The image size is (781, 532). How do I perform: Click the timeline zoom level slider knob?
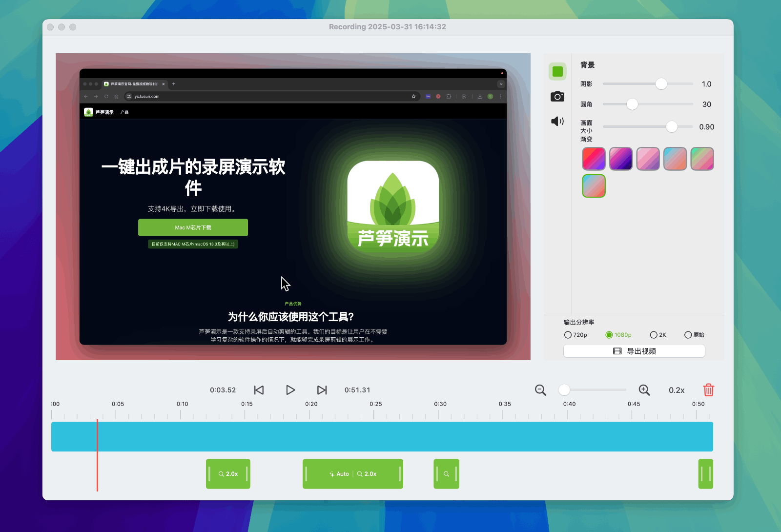point(564,390)
